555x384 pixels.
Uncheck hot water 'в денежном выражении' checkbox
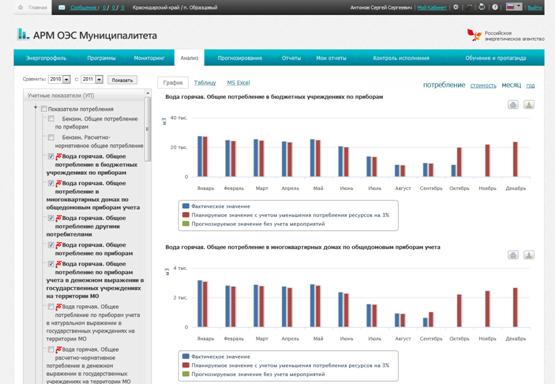[51, 264]
